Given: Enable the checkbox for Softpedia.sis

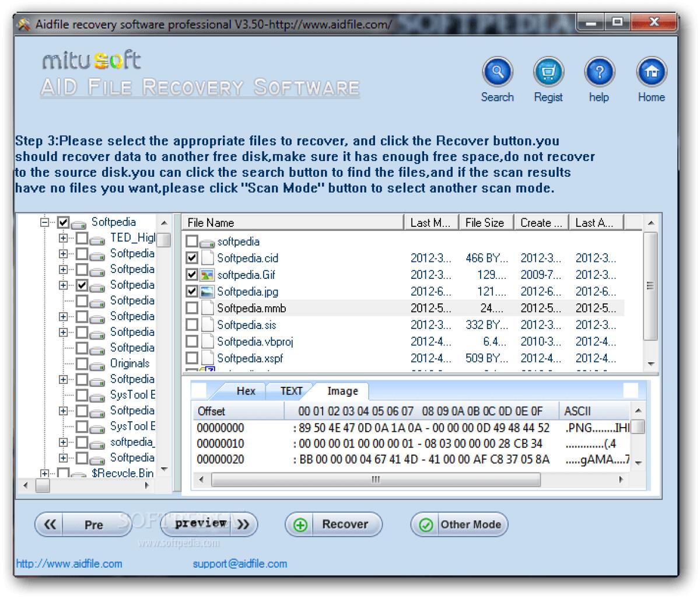Looking at the screenshot, I should (192, 325).
